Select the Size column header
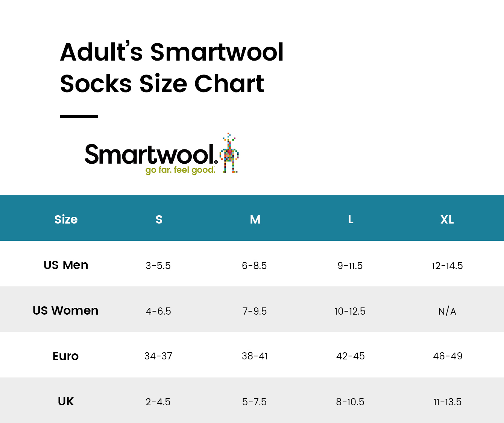The height and width of the screenshot is (423, 504). click(66, 219)
